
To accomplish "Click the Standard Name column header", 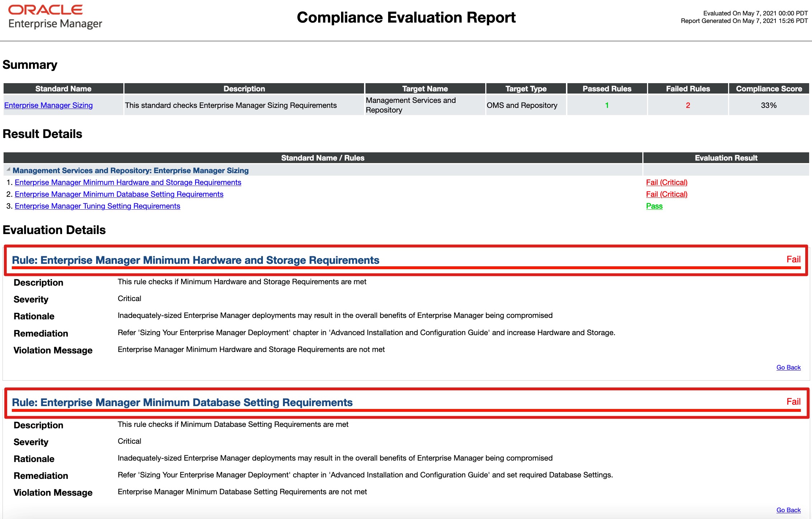I will pos(63,89).
